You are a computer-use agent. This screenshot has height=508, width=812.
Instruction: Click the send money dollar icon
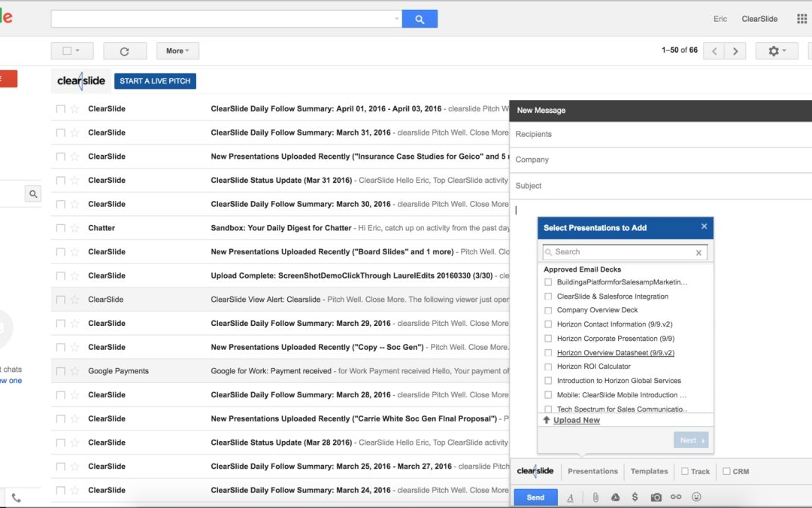(635, 497)
